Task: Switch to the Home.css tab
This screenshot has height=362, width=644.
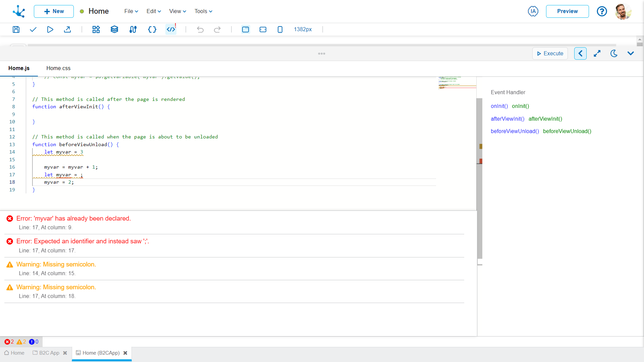Action: (x=58, y=68)
